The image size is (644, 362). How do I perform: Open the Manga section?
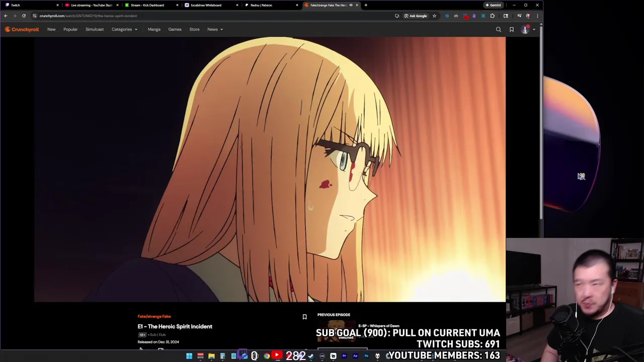pos(154,29)
